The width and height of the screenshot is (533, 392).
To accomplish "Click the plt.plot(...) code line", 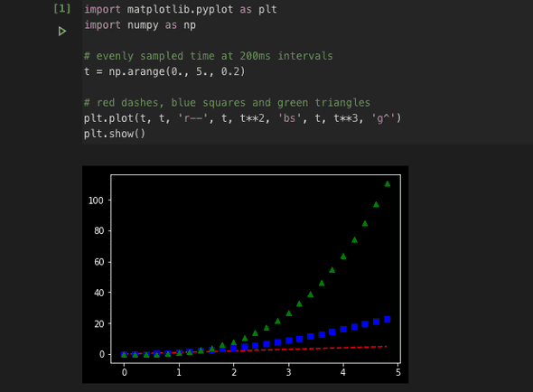I will click(x=243, y=118).
